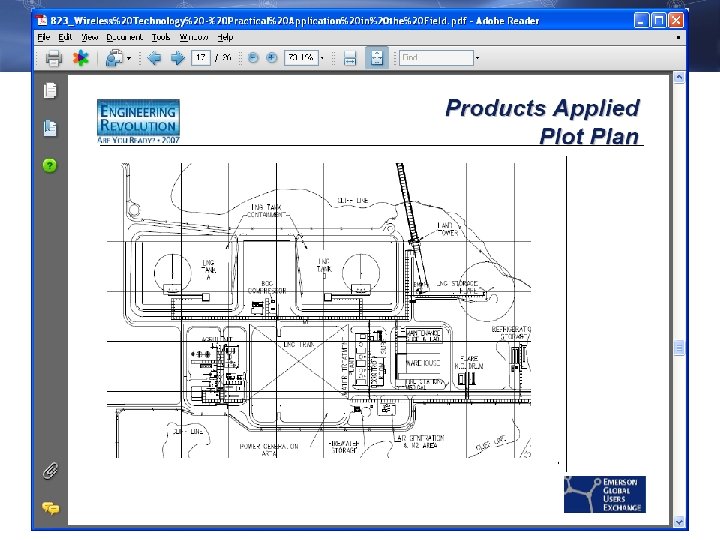Open the Edit menu

tap(65, 37)
